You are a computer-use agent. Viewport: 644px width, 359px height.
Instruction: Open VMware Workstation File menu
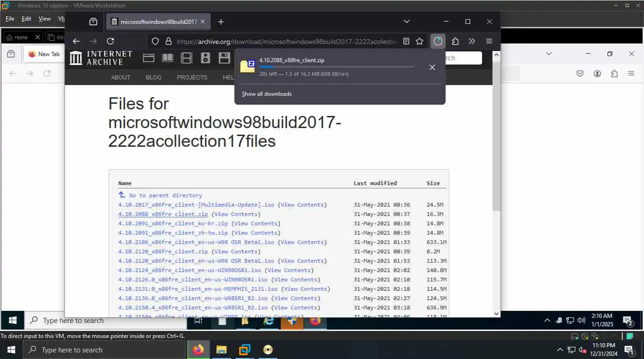(x=10, y=19)
